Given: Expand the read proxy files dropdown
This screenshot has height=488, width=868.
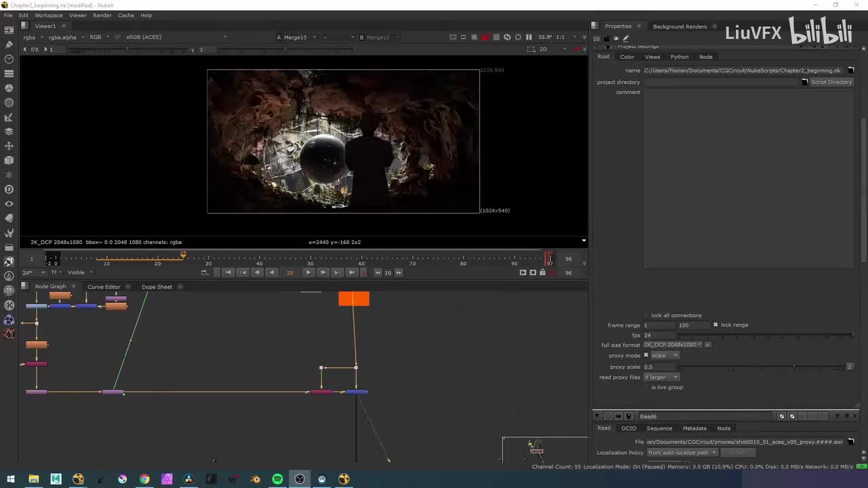Looking at the screenshot, I should (x=661, y=378).
